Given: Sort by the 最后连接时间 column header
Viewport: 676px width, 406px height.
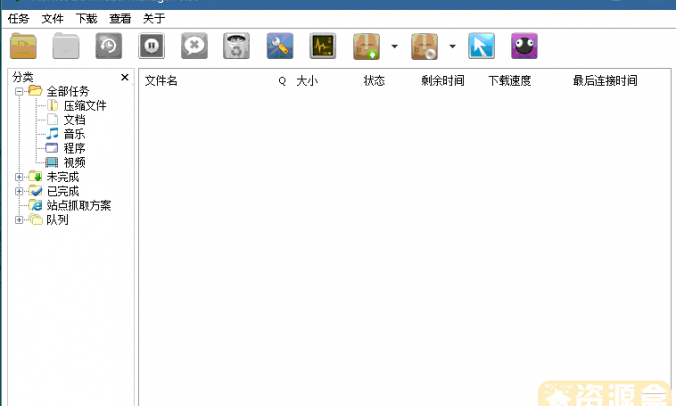Looking at the screenshot, I should 605,81.
